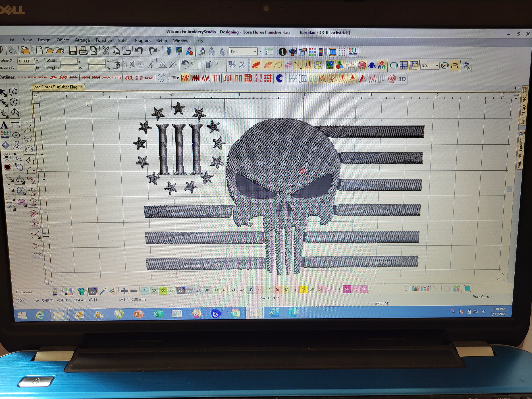Expand the Undo history dropdown arrow

[145, 51]
